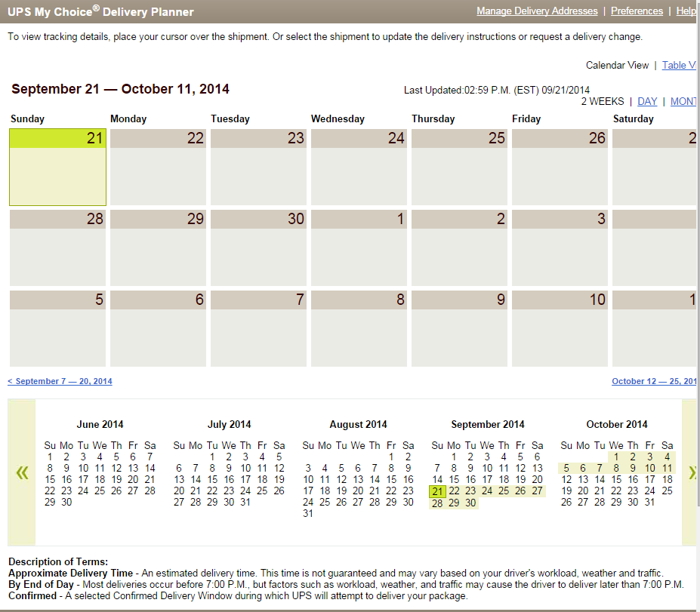Select Sunday October 5 calendar cell

point(57,329)
